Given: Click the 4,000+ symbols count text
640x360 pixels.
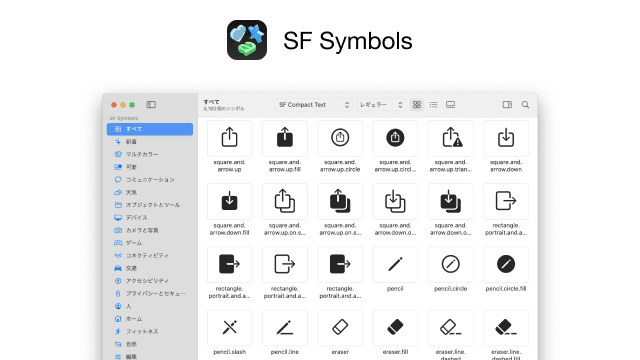Looking at the screenshot, I should tap(224, 109).
